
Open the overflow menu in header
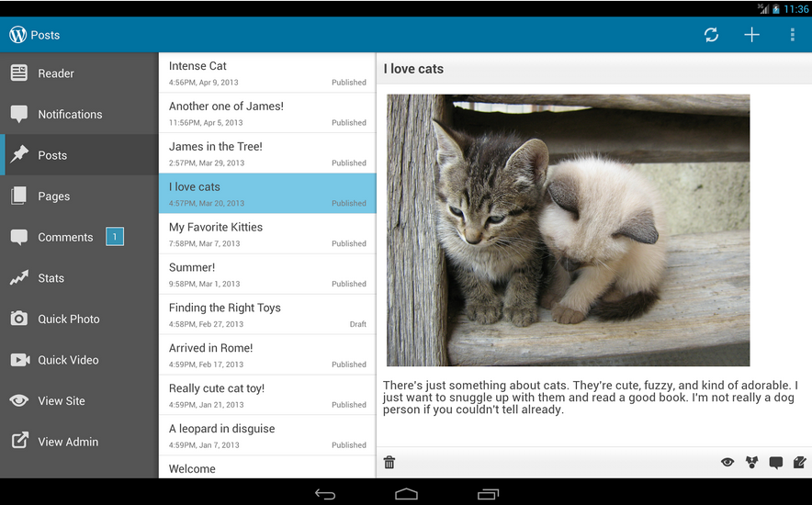[792, 35]
